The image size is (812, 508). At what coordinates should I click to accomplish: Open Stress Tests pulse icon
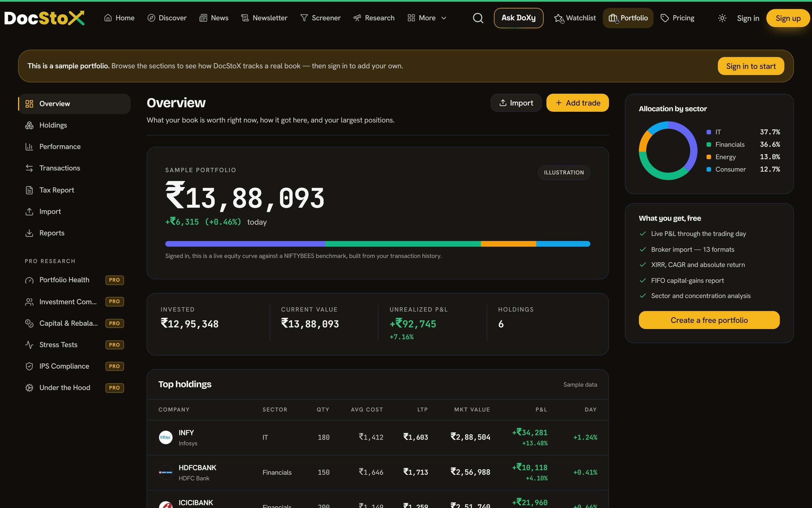click(29, 345)
